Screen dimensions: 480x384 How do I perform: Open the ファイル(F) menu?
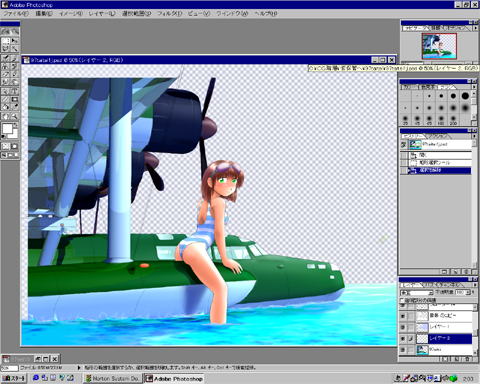(16, 14)
